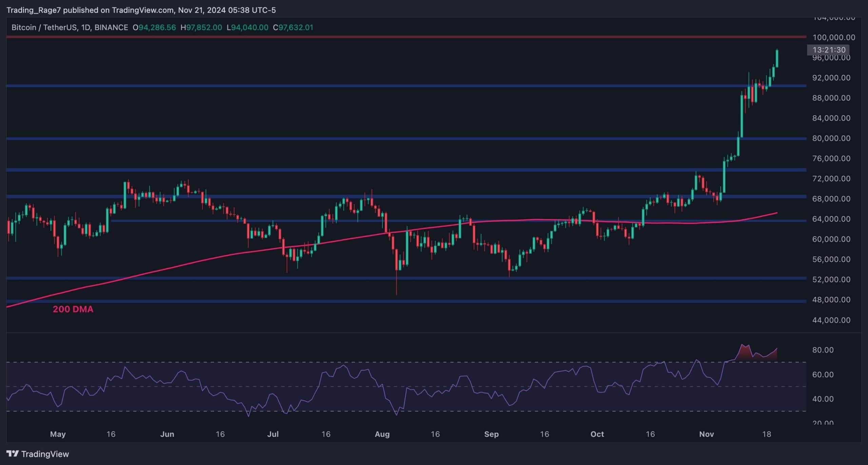Image resolution: width=868 pixels, height=465 pixels.
Task: Click the 1D interval text in header
Action: click(85, 27)
